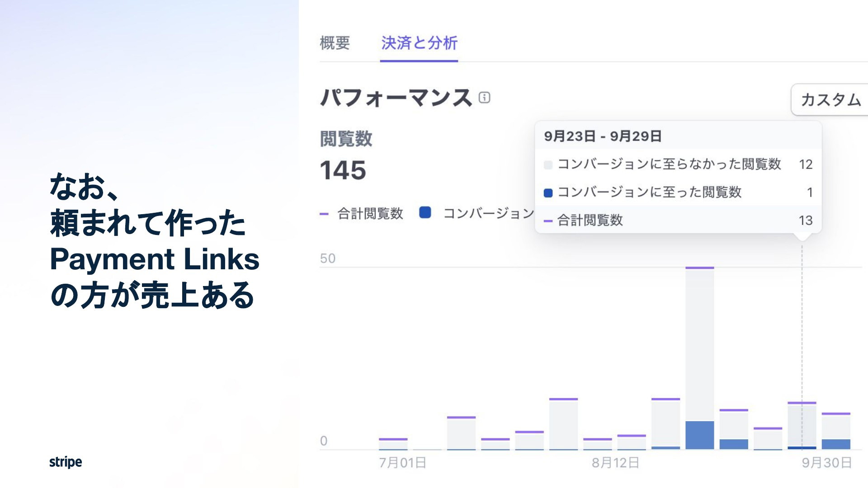868x488 pixels.
Task: Click the 145 view count
Action: pyautogui.click(x=343, y=170)
